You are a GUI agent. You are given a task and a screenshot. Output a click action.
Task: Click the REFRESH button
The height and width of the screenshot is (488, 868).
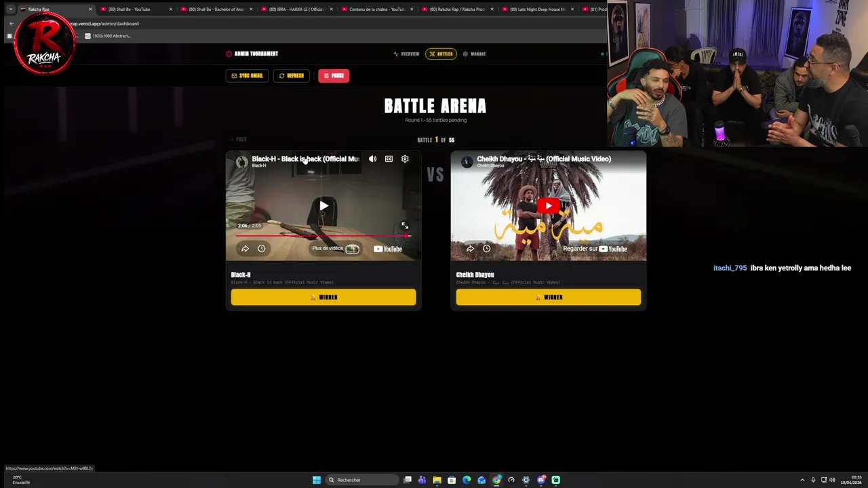click(x=292, y=76)
